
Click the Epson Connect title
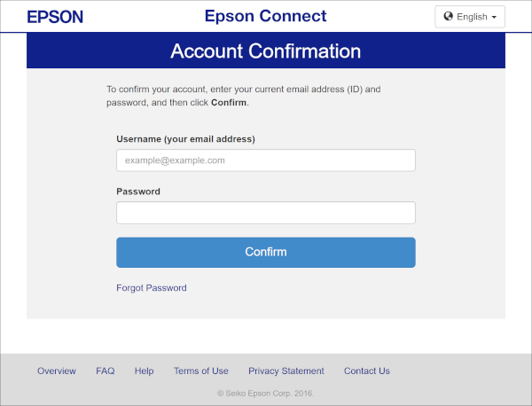point(265,16)
